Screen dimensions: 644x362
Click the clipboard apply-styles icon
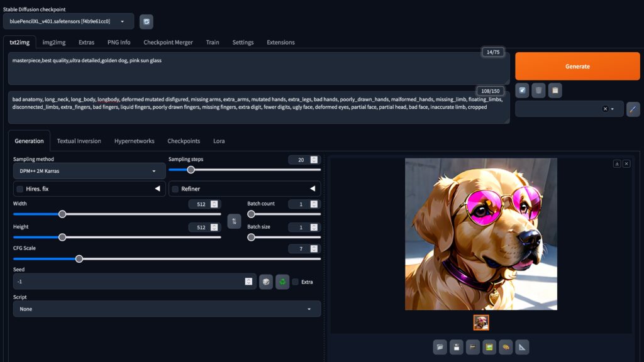point(555,90)
